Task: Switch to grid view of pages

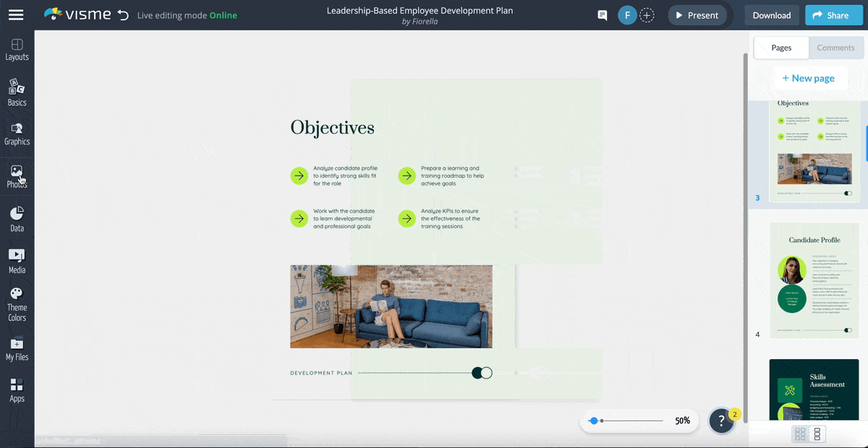Action: coord(800,434)
